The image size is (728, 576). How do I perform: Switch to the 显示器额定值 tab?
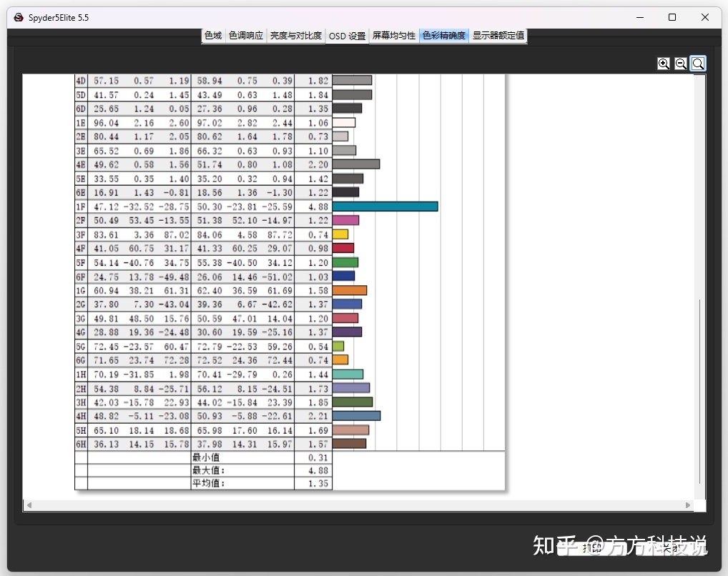tap(498, 36)
